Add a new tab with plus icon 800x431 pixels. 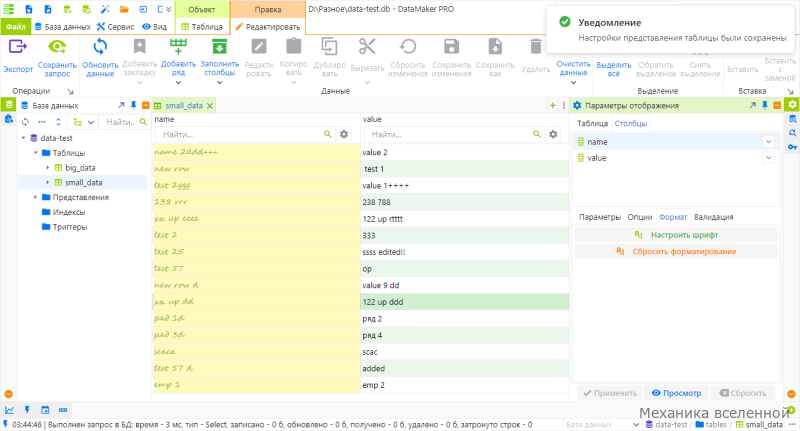553,106
